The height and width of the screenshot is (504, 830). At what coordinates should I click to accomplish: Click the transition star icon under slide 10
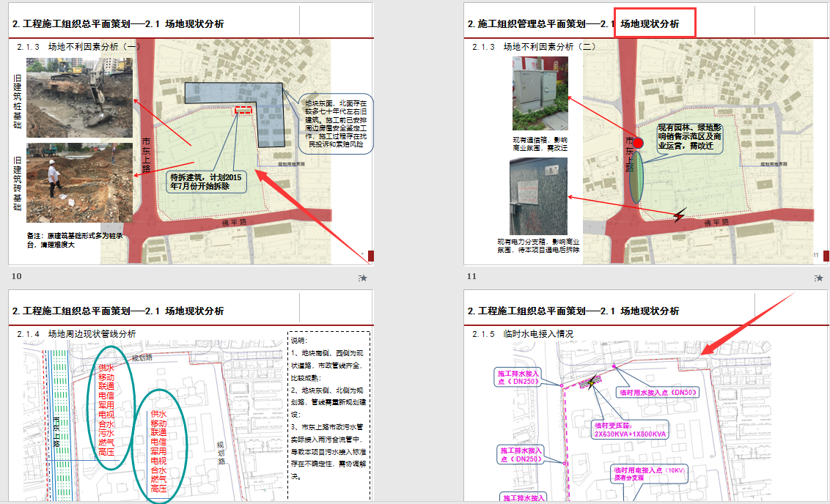point(363,278)
